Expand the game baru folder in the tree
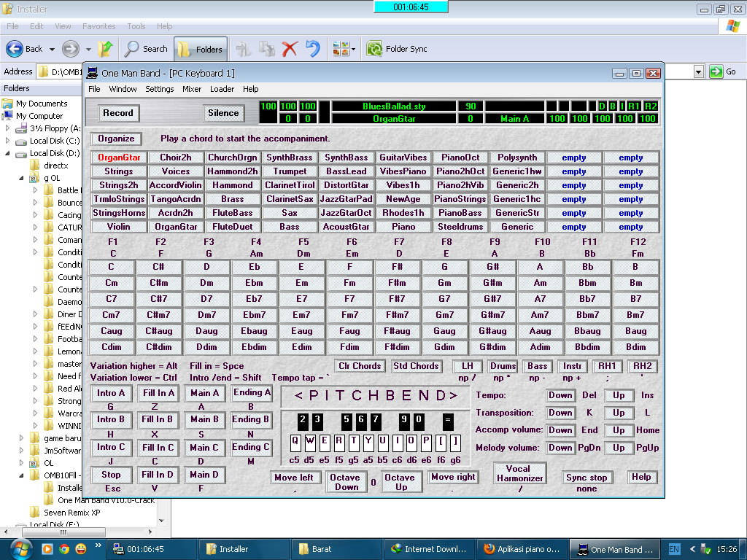Screen dimensions: 747x560 click(x=22, y=437)
